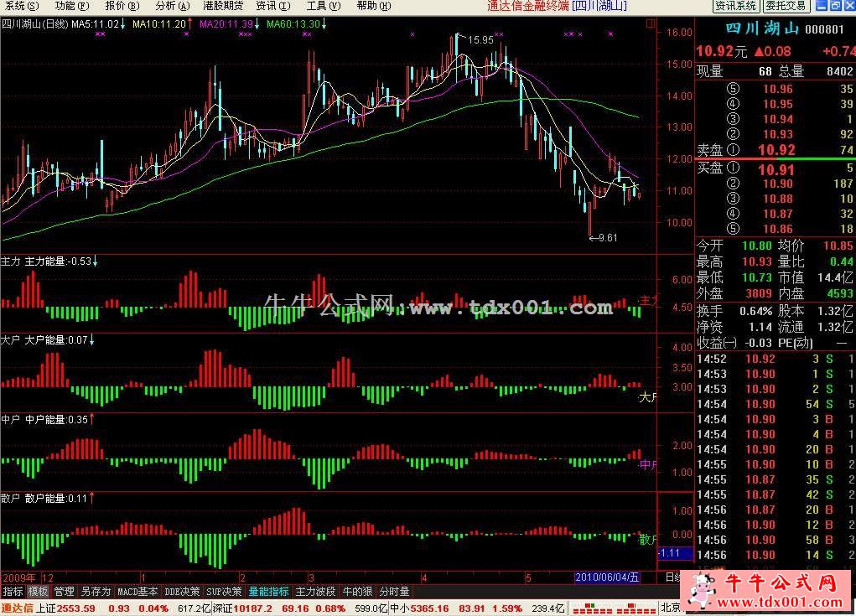
Task: Click the MA20:11.39 indicator label
Action: [226, 24]
